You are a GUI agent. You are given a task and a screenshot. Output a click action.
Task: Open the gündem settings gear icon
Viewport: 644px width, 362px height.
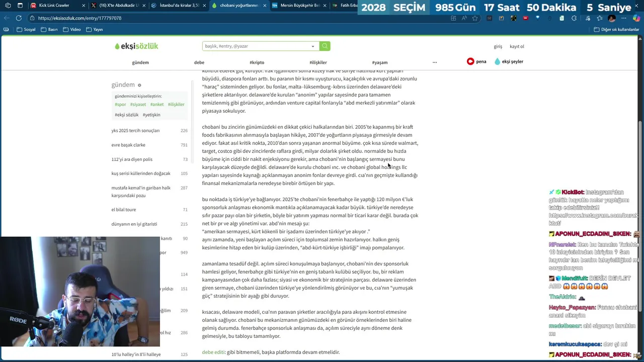point(139,85)
